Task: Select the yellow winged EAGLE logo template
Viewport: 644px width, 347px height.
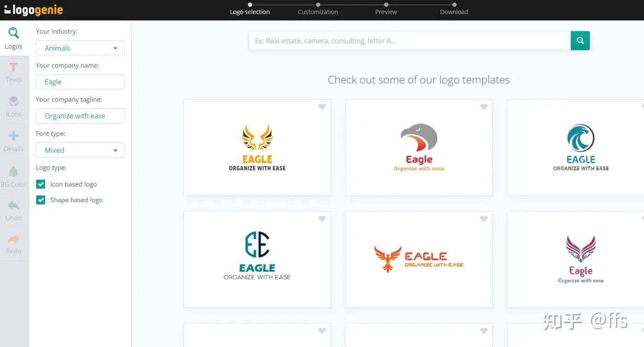Action: coord(257,148)
